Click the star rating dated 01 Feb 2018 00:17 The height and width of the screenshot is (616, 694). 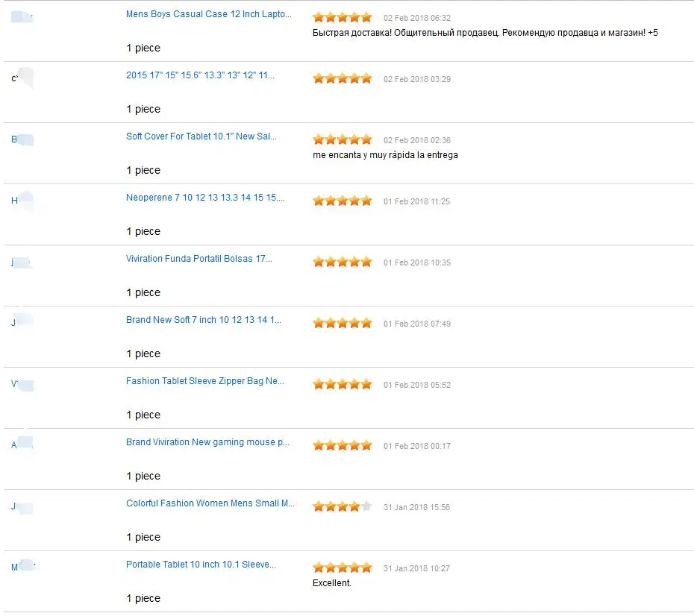coord(342,446)
